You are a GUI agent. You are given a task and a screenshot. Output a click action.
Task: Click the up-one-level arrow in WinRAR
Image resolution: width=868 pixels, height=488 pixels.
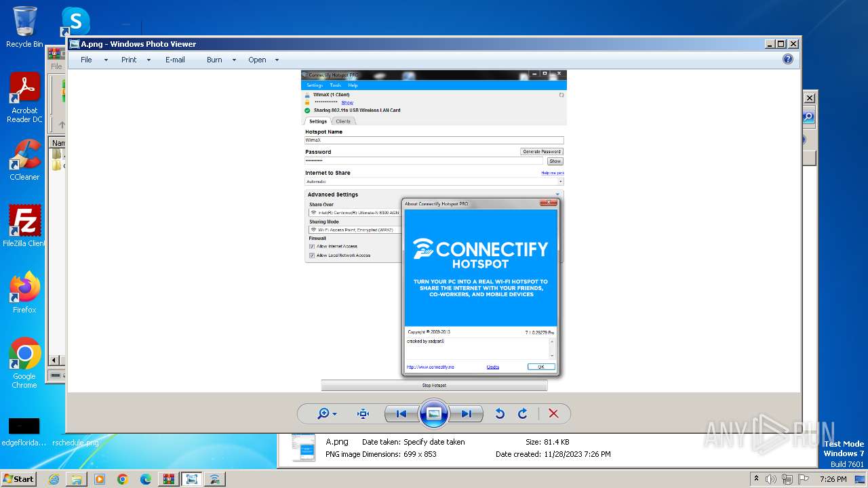click(61, 125)
